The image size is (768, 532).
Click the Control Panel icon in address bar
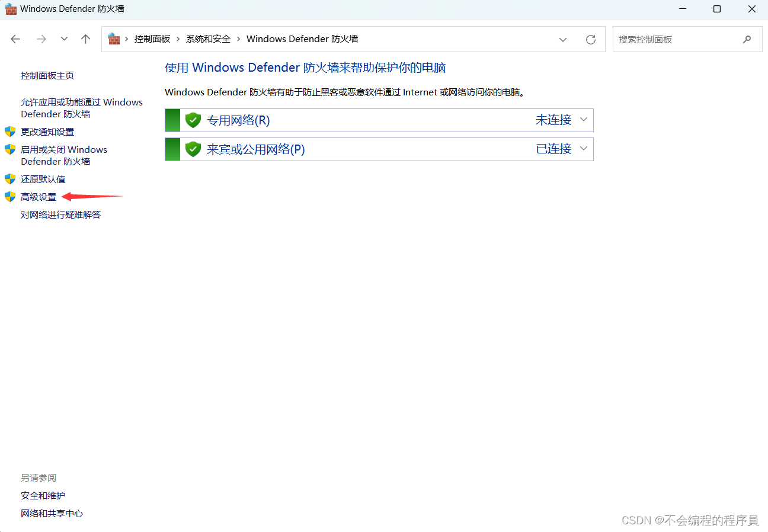coord(114,39)
